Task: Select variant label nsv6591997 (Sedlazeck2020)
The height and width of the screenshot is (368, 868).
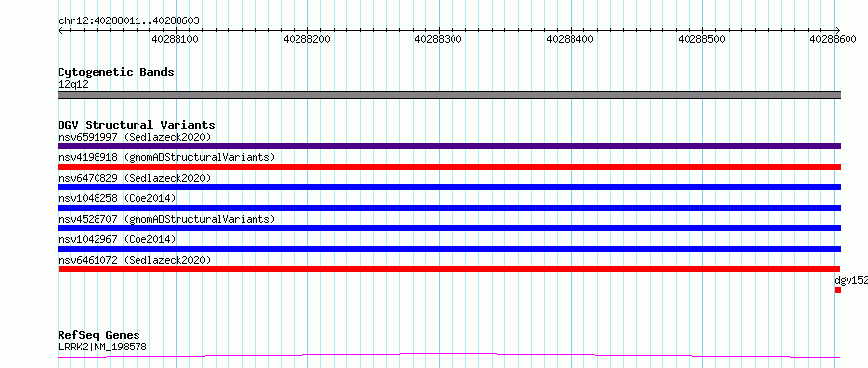Action: coord(135,137)
